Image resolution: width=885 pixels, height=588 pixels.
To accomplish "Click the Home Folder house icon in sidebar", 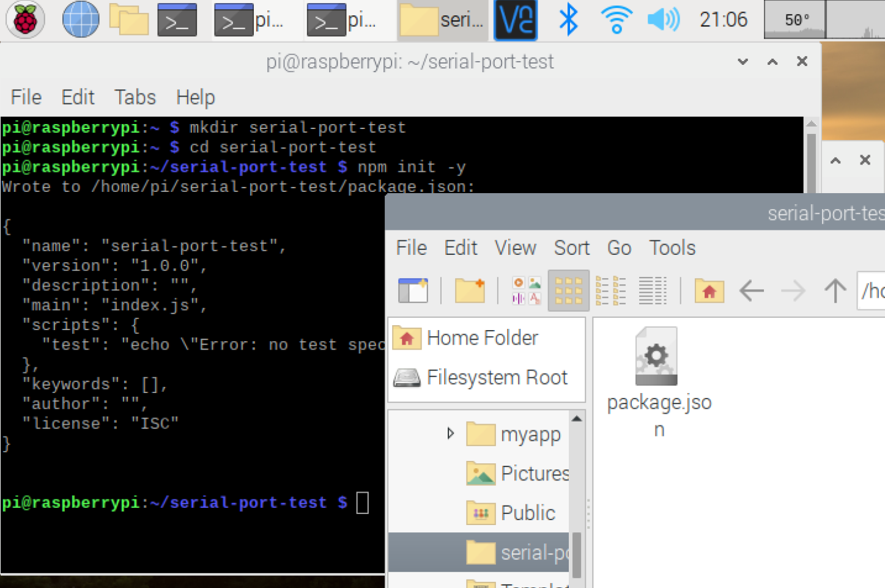I will coord(407,337).
